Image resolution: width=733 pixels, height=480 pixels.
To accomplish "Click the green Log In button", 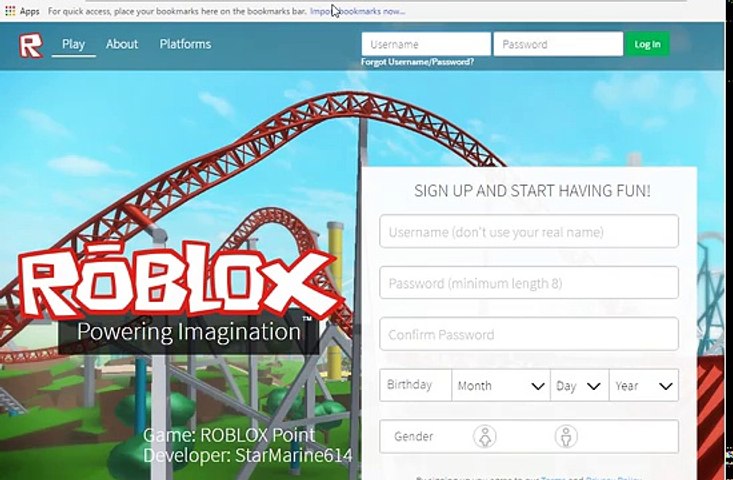I will tap(647, 44).
